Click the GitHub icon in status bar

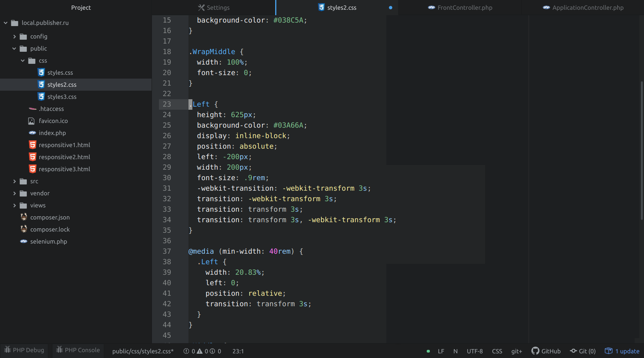point(535,351)
